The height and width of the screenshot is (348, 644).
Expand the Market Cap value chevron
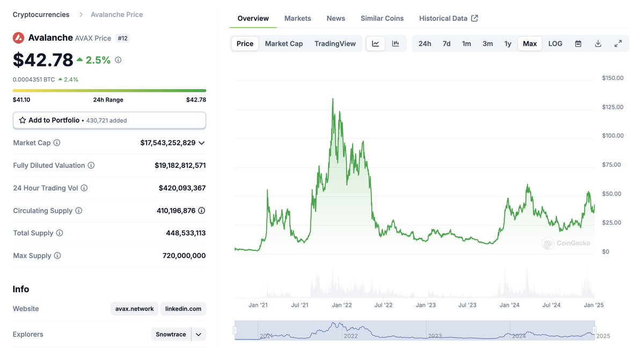[x=202, y=143]
